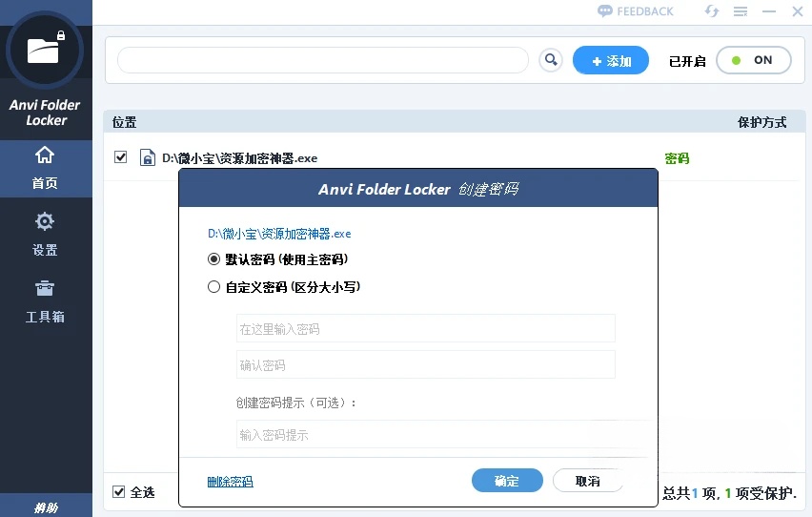Click the refresh arrows icon in title bar

(712, 10)
